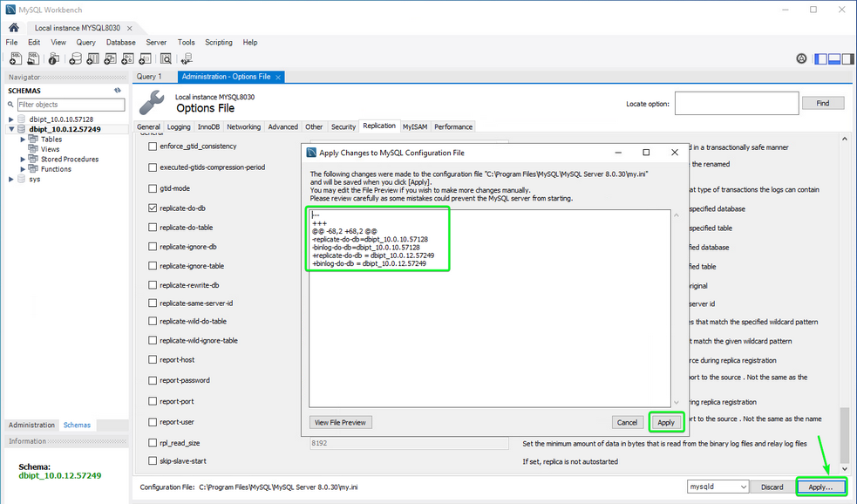The height and width of the screenshot is (504, 857).
Task: Reconnect to DBMS toolbar icon
Action: (187, 58)
